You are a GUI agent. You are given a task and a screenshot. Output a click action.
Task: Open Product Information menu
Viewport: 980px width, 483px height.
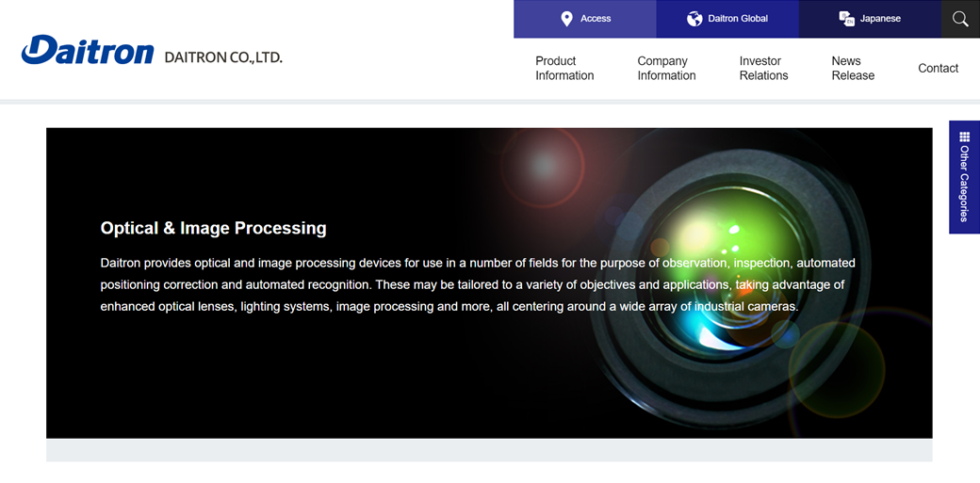tap(564, 68)
